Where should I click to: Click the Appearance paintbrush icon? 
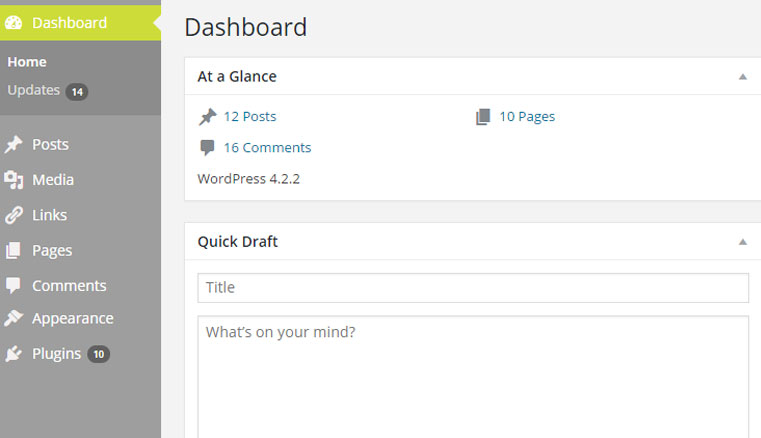pyautogui.click(x=14, y=318)
